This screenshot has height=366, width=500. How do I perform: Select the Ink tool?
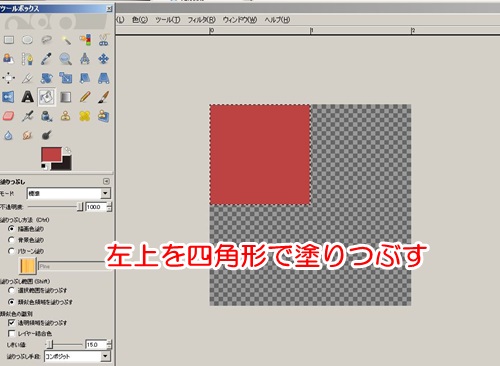coord(46,116)
